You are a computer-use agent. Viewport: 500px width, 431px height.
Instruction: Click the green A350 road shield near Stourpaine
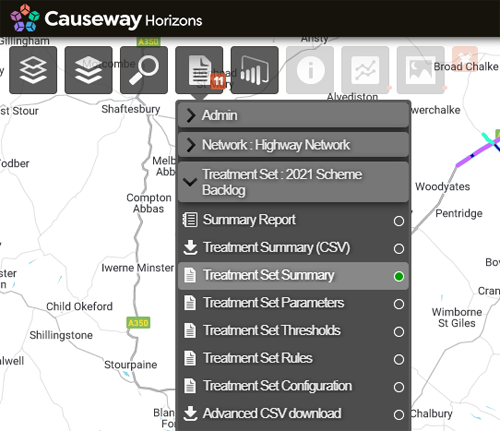pyautogui.click(x=138, y=323)
